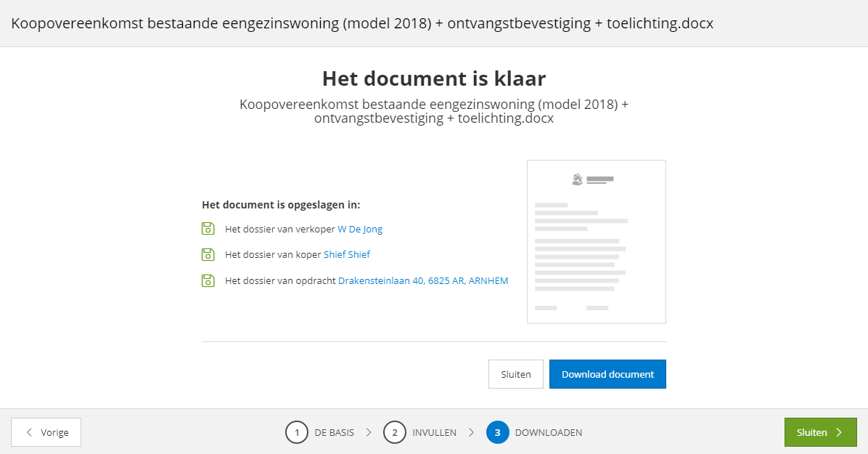Screen dimensions: 868x454
Task: Click the save icon beside opdracht dossier
Action: pos(208,280)
